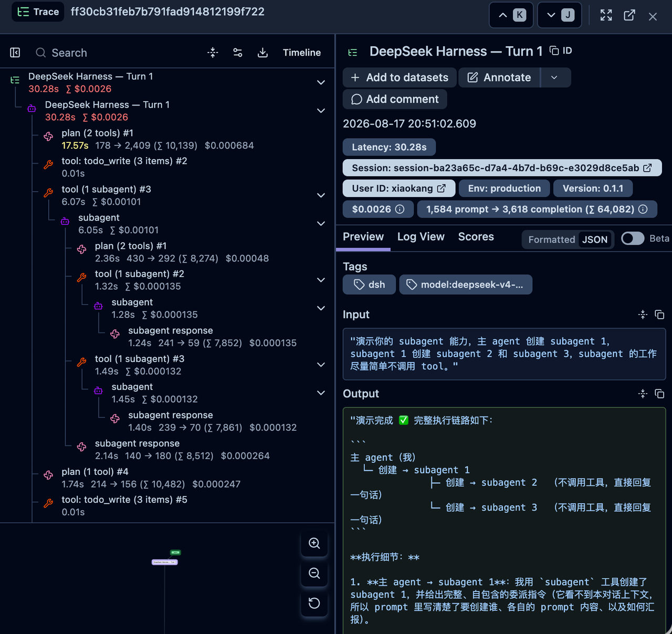Switch to the Preview tab
672x634 pixels.
(x=363, y=237)
